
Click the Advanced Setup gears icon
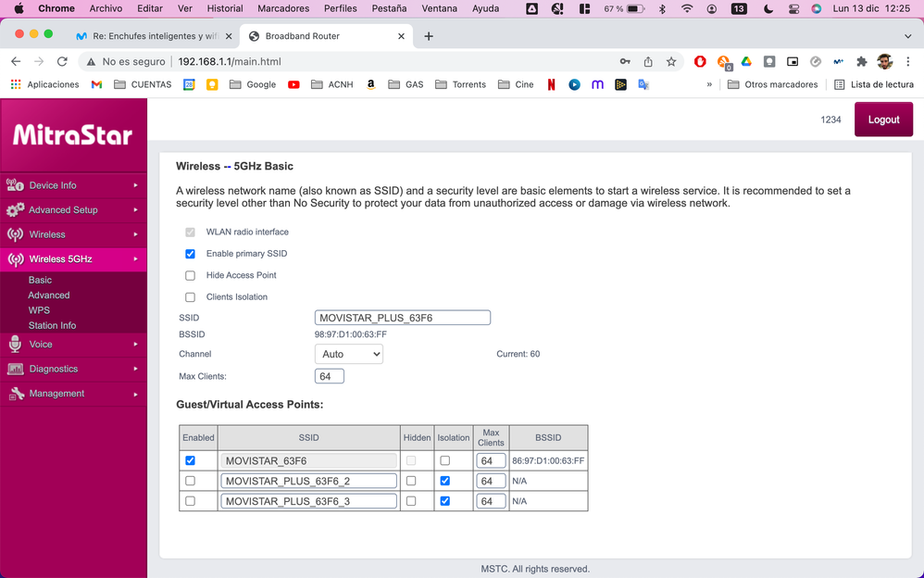point(15,210)
